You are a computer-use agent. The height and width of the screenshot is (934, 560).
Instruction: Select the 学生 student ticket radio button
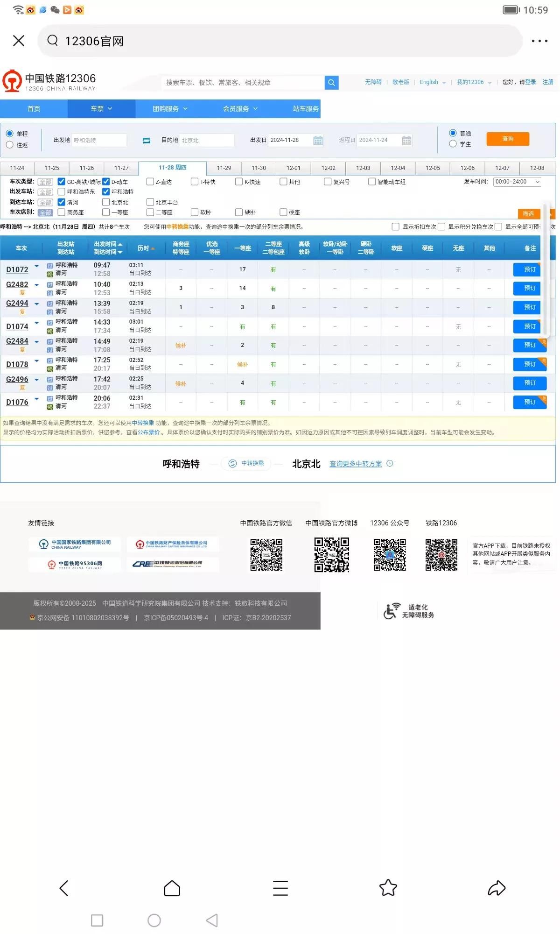tap(453, 144)
